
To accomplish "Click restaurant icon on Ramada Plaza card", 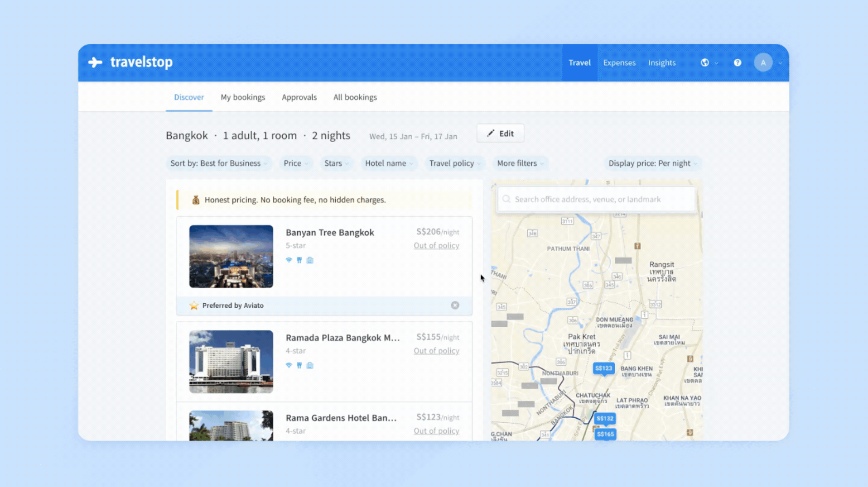I will [x=299, y=365].
